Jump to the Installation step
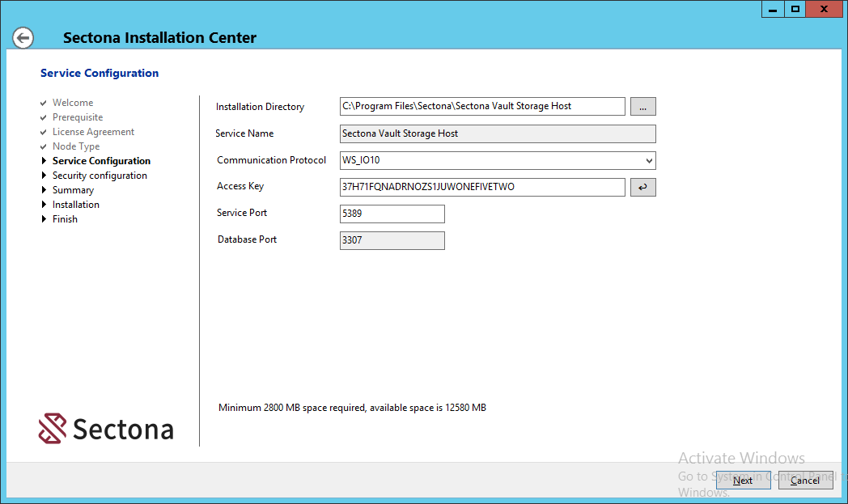848x504 pixels. 76,205
